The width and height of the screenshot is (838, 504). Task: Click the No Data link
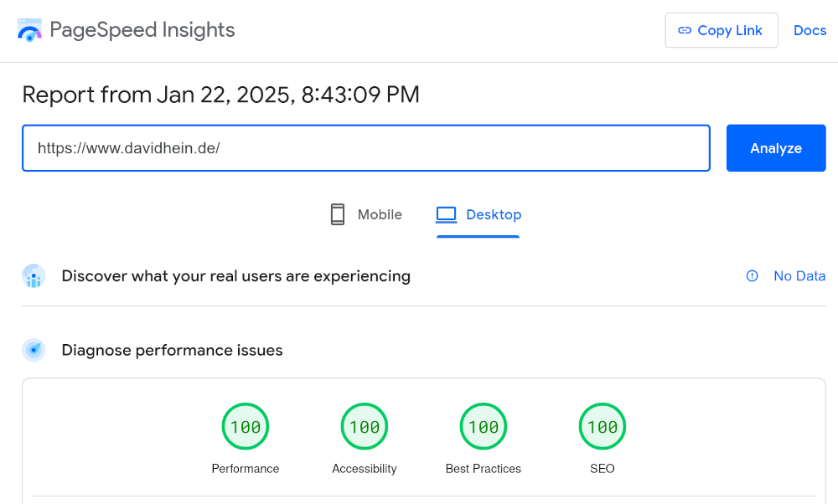pyautogui.click(x=799, y=276)
